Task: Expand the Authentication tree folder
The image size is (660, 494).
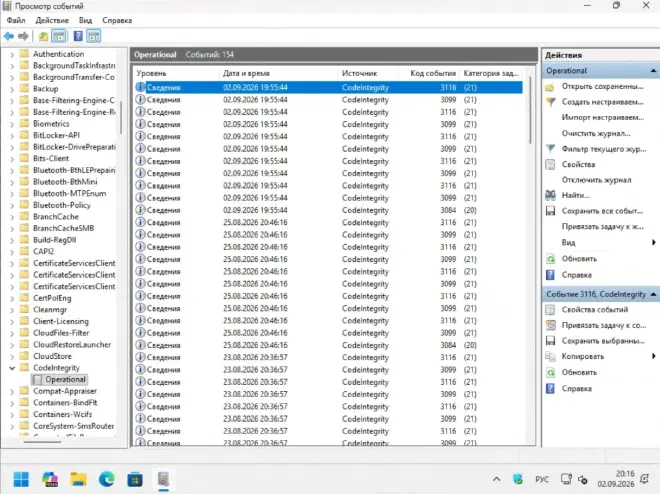Action: point(12,54)
